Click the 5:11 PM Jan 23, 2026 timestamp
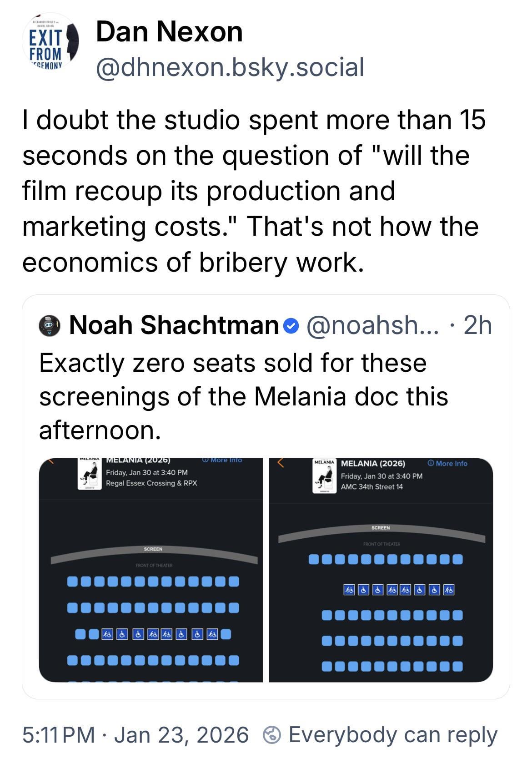The width and height of the screenshot is (532, 759). point(136,734)
